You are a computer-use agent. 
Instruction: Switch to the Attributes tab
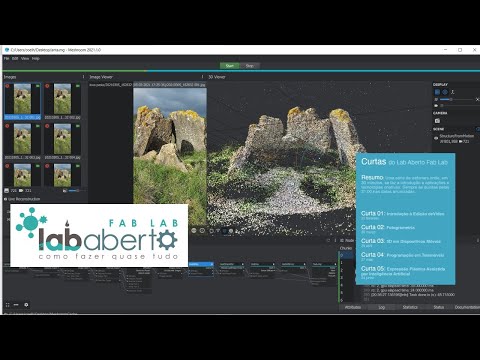coord(353,307)
